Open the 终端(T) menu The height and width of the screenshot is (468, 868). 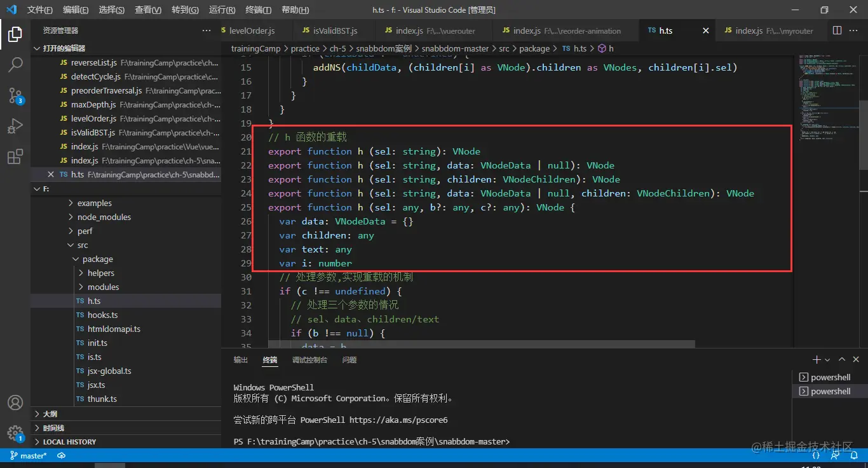click(x=258, y=10)
